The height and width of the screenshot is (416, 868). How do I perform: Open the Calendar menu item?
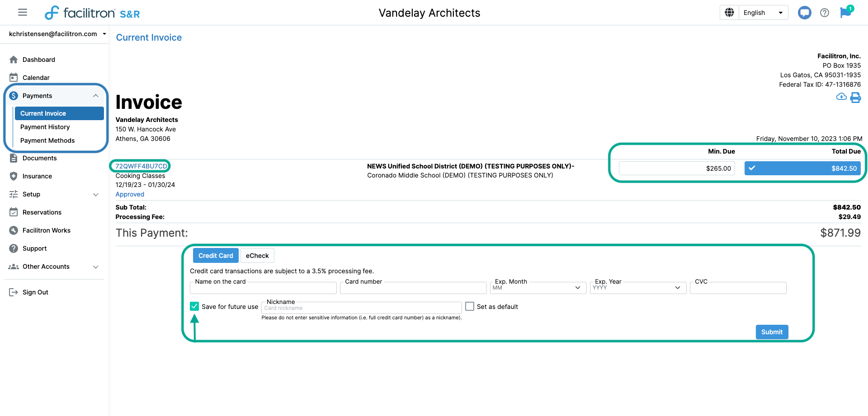tap(36, 78)
